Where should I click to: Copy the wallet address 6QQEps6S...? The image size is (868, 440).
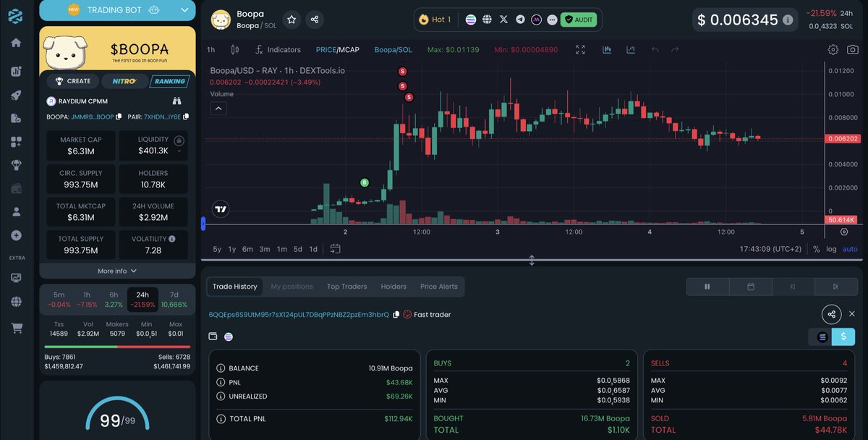(x=396, y=315)
